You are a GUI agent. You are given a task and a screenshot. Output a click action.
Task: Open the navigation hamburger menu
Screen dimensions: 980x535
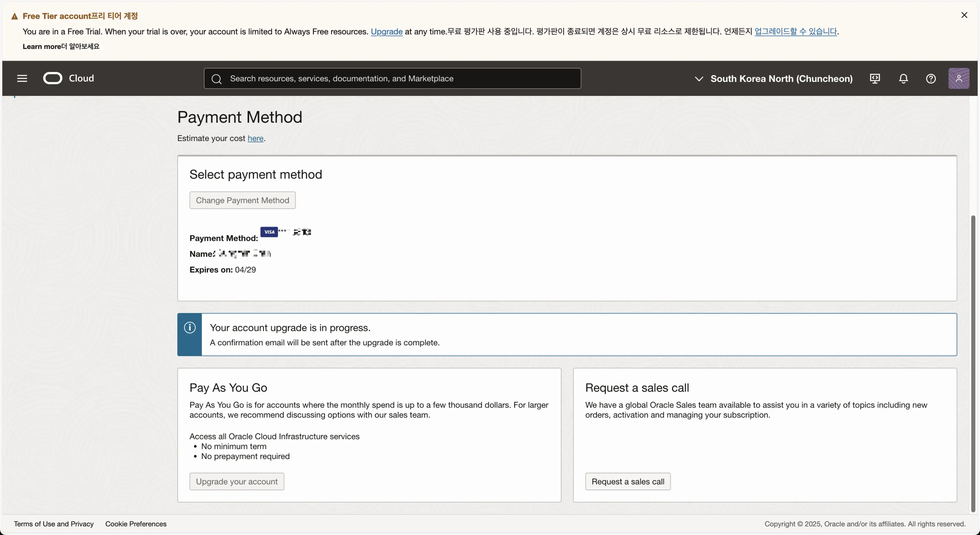(22, 78)
